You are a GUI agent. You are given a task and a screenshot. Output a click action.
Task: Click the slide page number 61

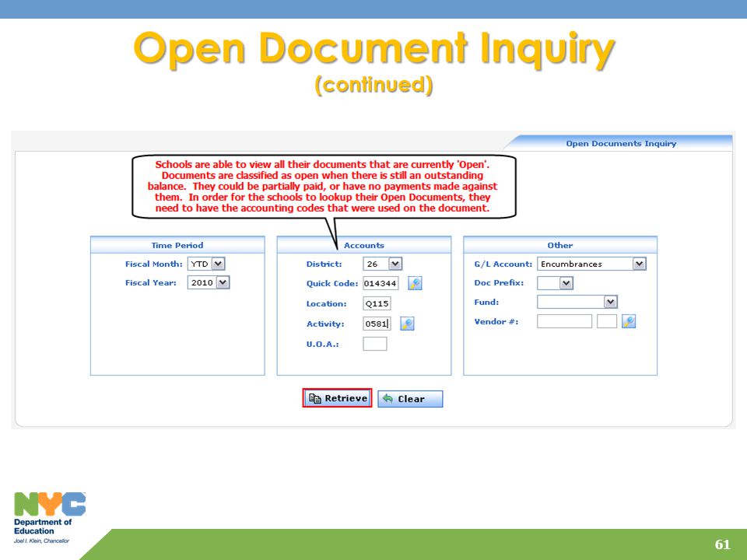(722, 544)
